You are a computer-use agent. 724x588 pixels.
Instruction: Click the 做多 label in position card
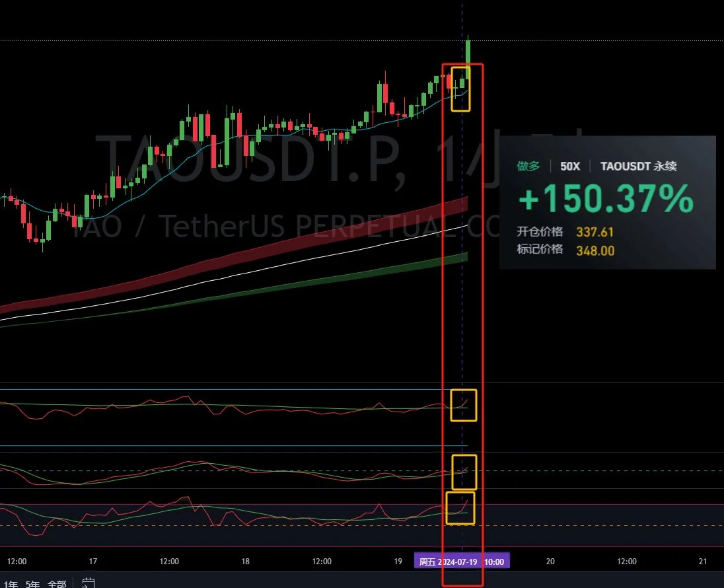click(x=528, y=166)
